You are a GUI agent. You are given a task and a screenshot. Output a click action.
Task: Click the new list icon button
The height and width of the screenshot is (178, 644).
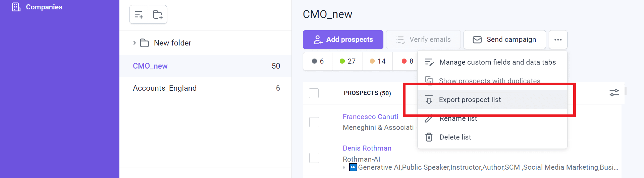(x=139, y=15)
